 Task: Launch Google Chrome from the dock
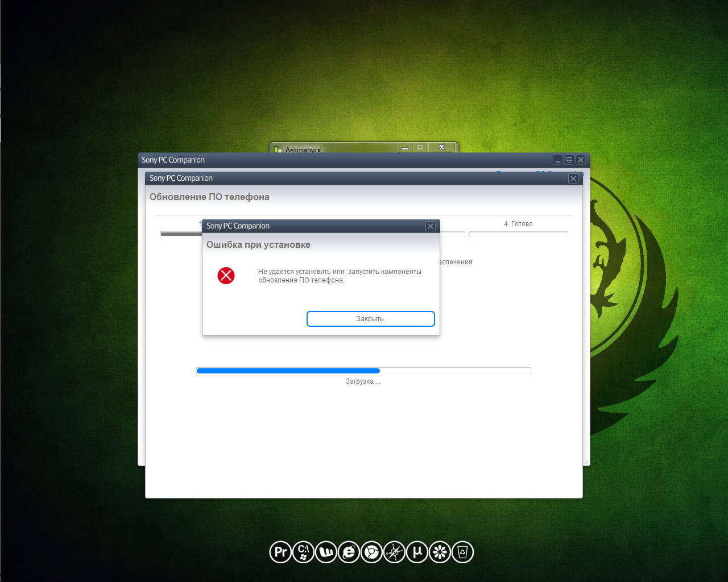coord(371,552)
